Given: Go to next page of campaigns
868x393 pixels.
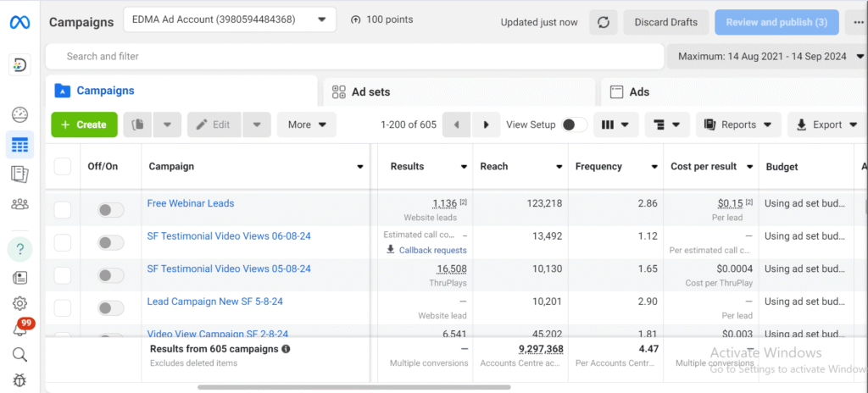Looking at the screenshot, I should [x=486, y=125].
